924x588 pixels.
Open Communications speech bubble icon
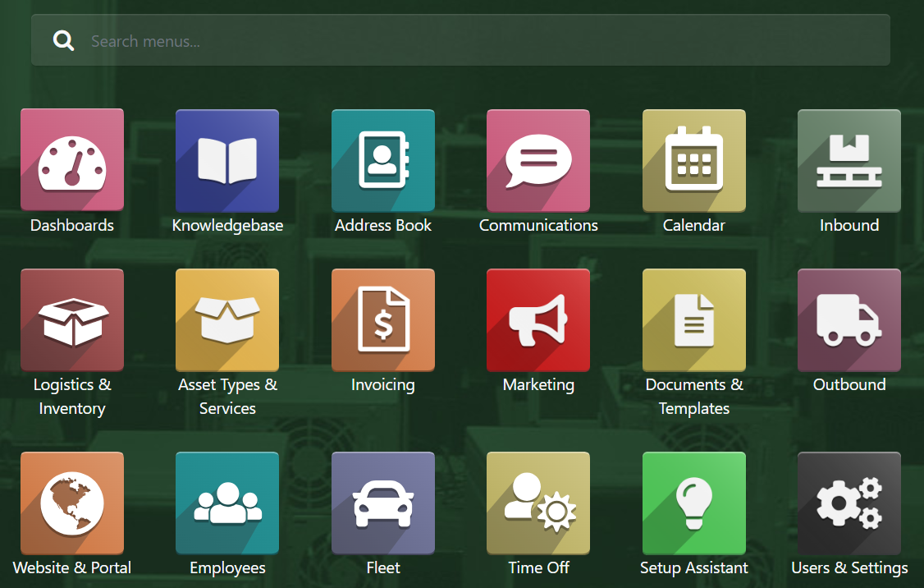(538, 160)
